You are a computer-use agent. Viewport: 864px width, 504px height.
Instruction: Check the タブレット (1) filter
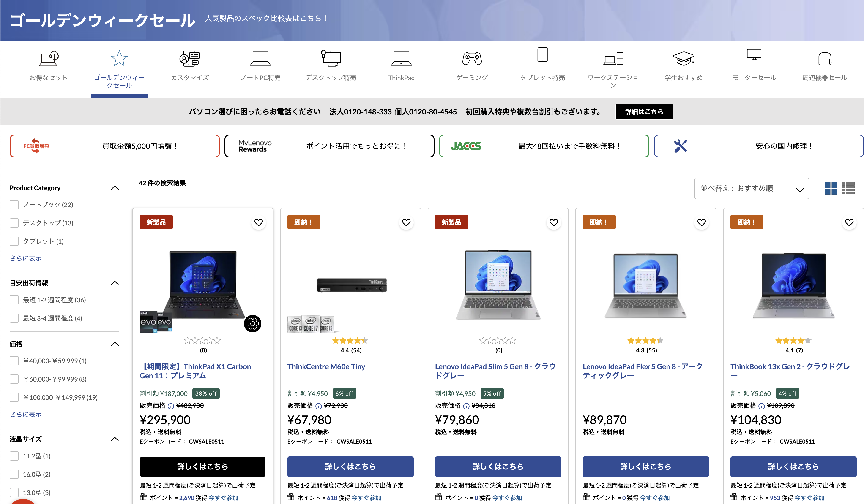point(14,241)
